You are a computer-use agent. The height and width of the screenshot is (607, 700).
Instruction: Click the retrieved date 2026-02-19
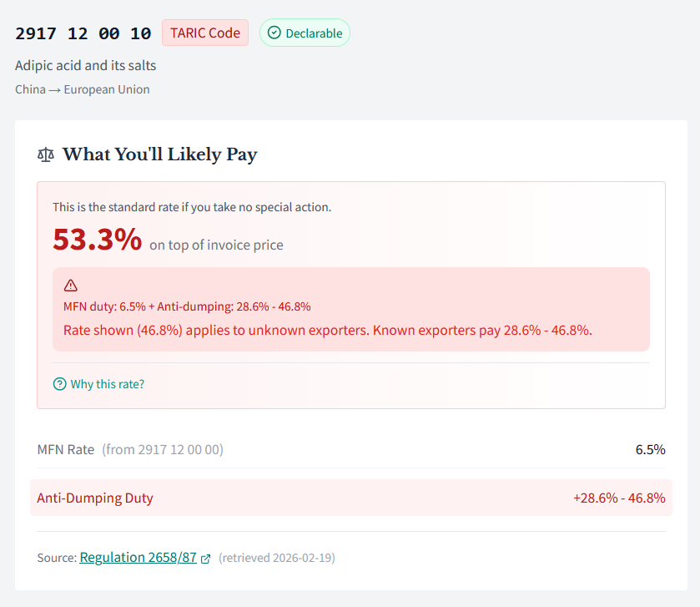[x=276, y=558]
